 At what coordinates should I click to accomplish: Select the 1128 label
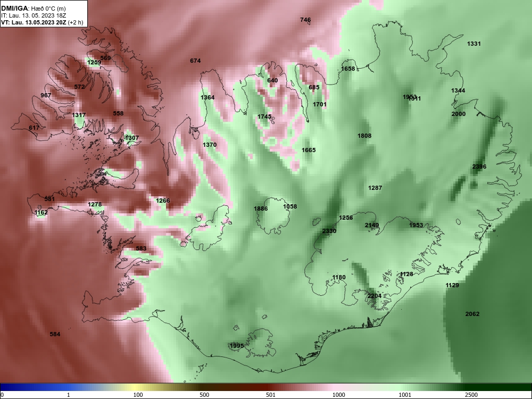coord(406,274)
